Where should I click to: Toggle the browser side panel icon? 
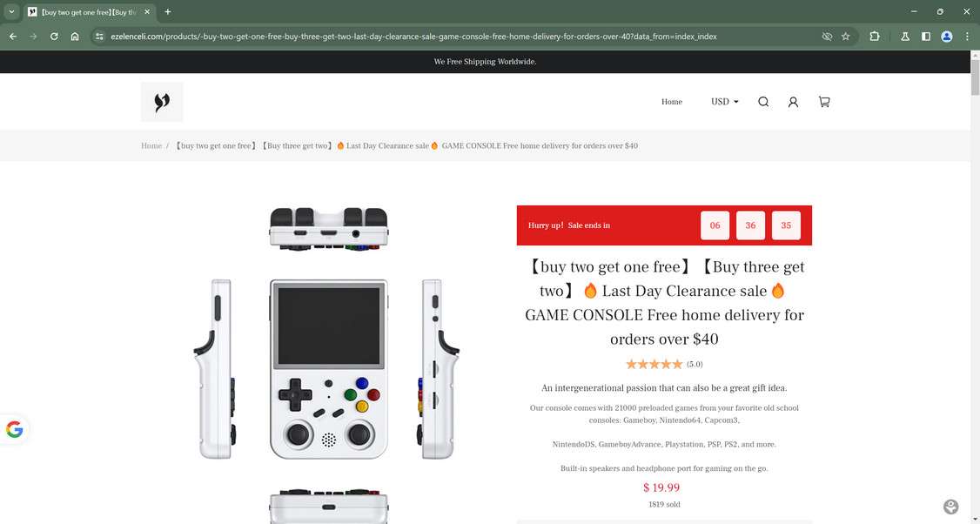coord(926,37)
